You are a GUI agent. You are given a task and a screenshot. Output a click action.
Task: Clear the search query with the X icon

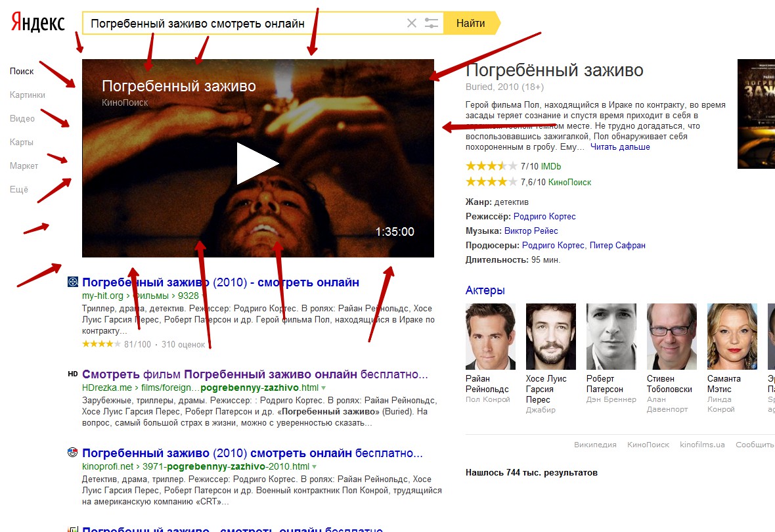tap(411, 23)
